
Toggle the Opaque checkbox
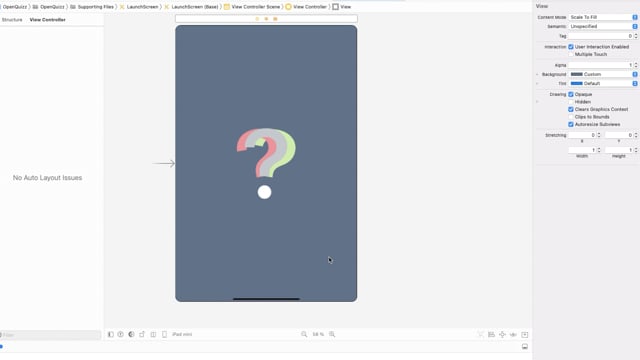point(571,94)
